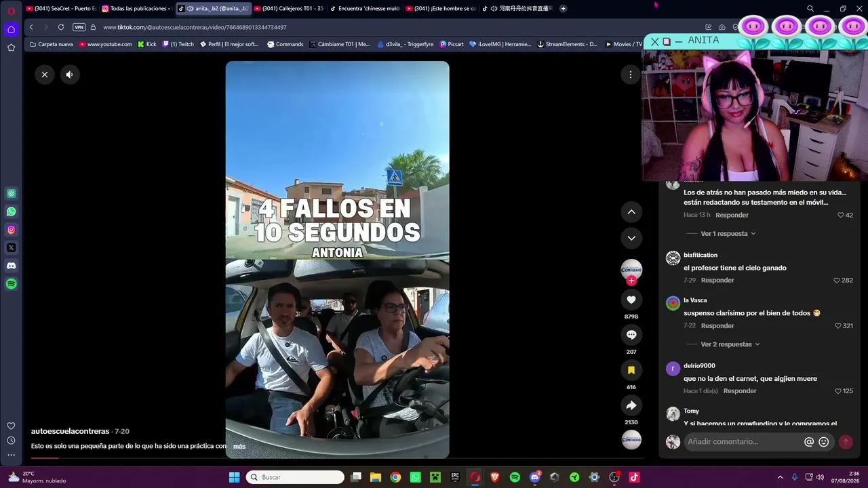Expand 'Ver 2 respuestas' replies

pyautogui.click(x=730, y=344)
